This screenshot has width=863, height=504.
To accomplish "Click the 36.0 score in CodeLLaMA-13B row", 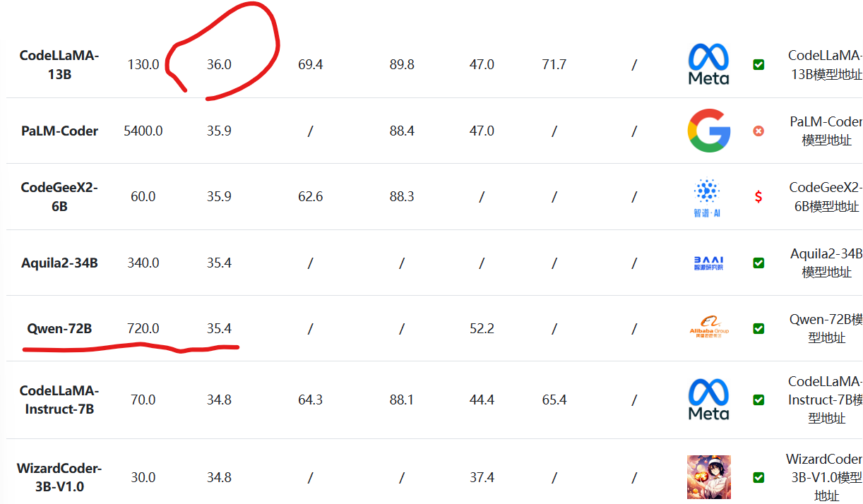I will click(219, 64).
